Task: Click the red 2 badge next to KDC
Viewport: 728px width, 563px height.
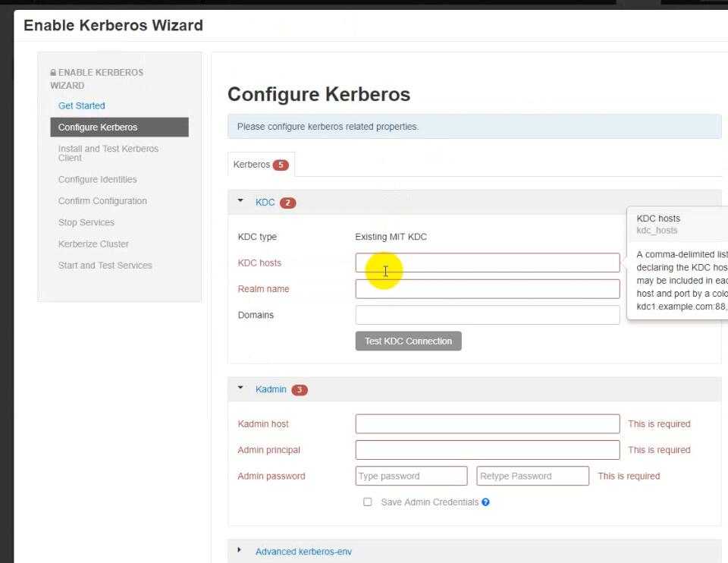Action: click(x=288, y=203)
